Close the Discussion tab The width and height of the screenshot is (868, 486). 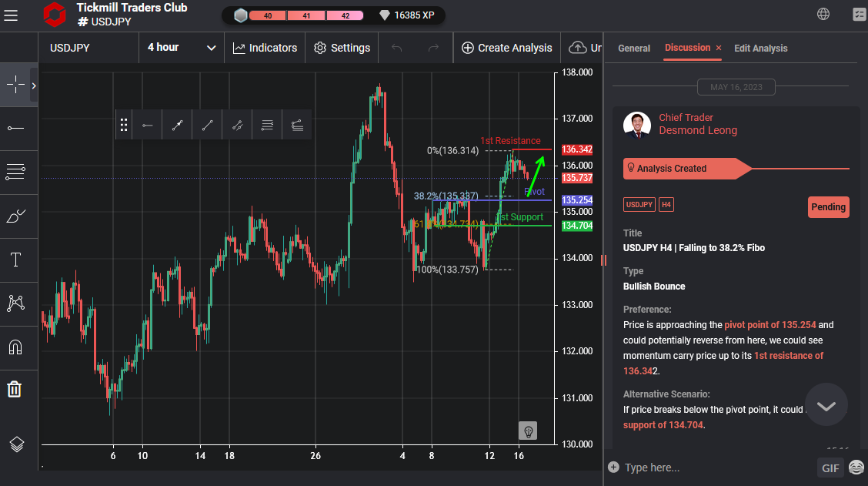tap(719, 49)
